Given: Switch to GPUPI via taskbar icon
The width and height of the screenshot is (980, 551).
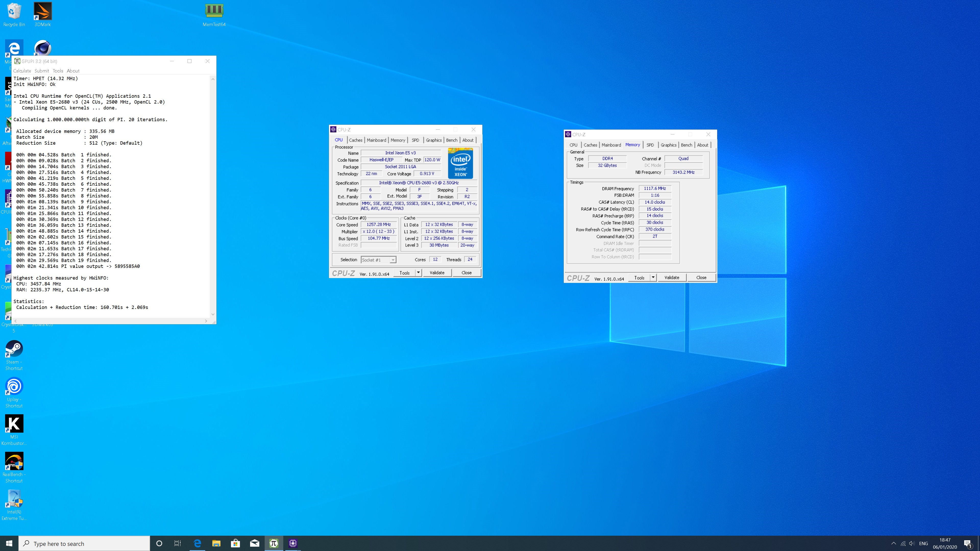Looking at the screenshot, I should tap(274, 543).
